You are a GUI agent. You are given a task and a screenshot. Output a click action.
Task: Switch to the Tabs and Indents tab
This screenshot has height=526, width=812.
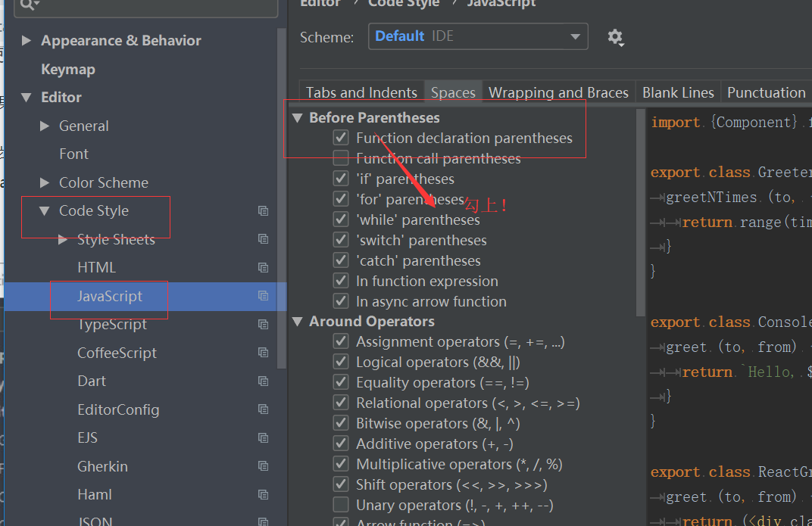361,92
